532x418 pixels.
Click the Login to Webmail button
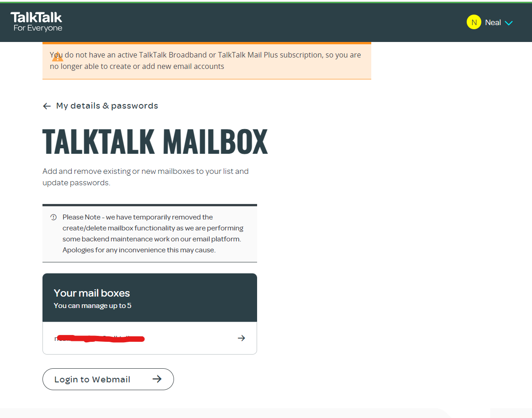(108, 379)
